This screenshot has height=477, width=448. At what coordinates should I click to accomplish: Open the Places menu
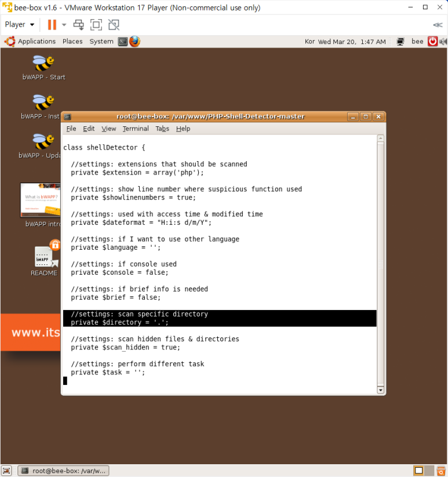tap(72, 41)
